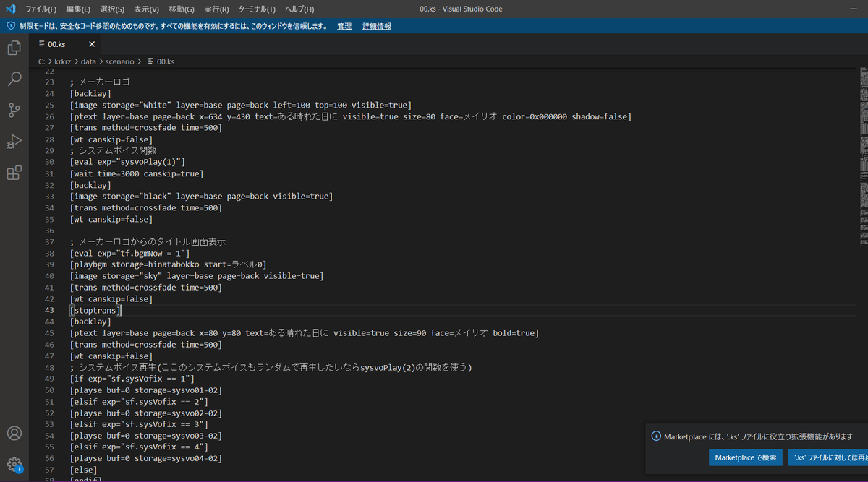Click the [else] line on line 57

(x=83, y=470)
